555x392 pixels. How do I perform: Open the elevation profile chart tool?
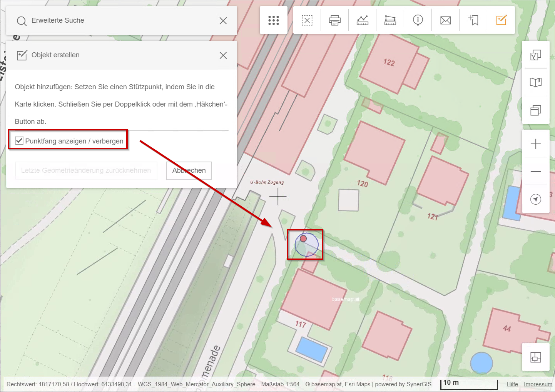362,20
